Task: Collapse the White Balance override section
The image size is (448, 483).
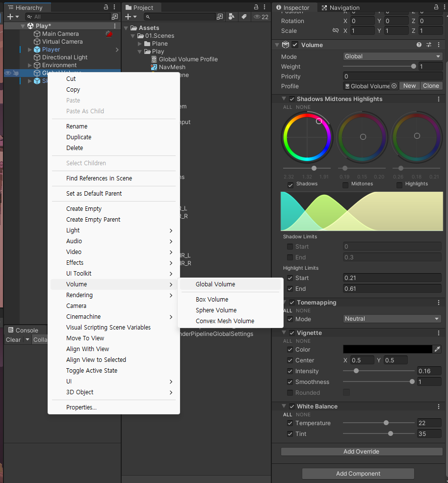Action: click(284, 407)
